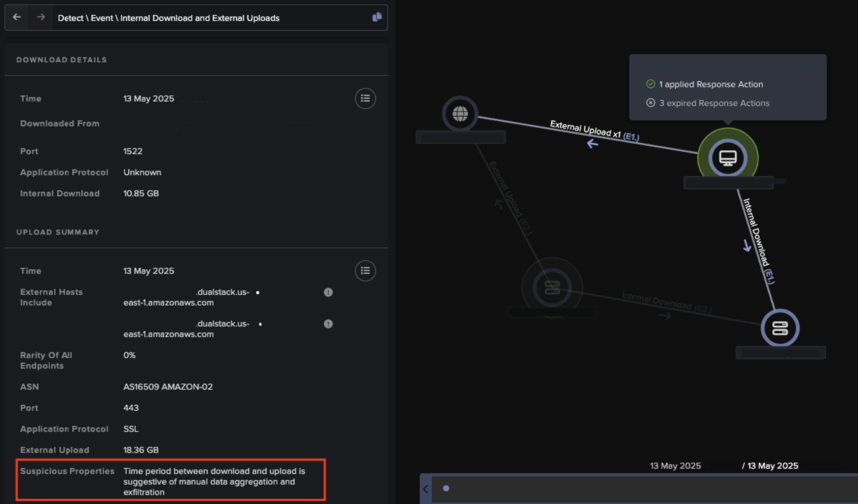Click the External Upload value 18.36 GB

pyautogui.click(x=141, y=450)
